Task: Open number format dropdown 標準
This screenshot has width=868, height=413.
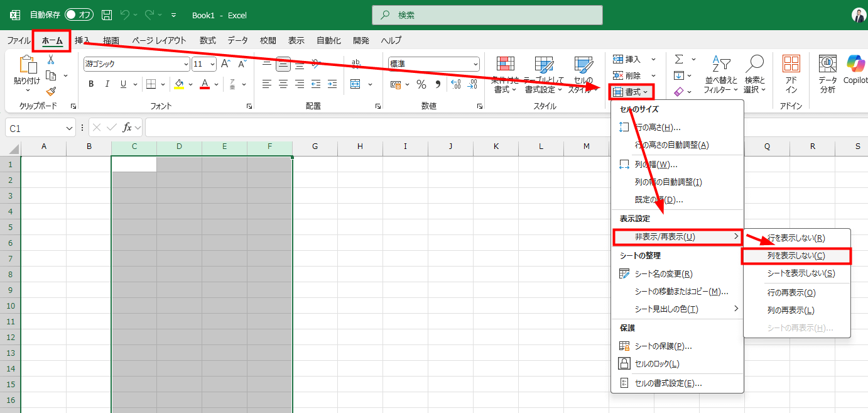Action: click(x=475, y=64)
